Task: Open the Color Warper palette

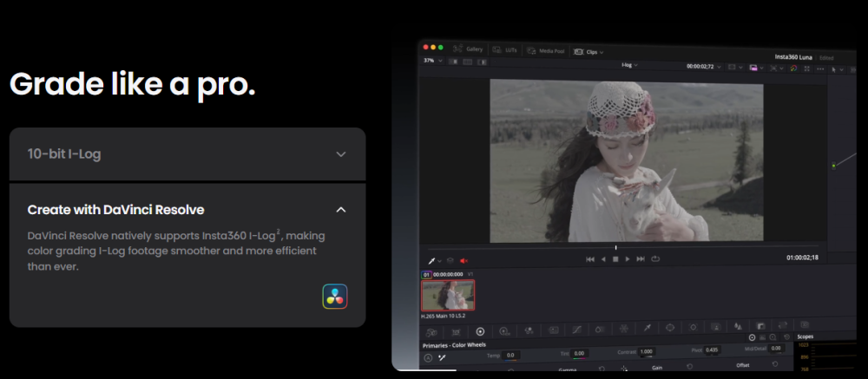Action: (624, 329)
